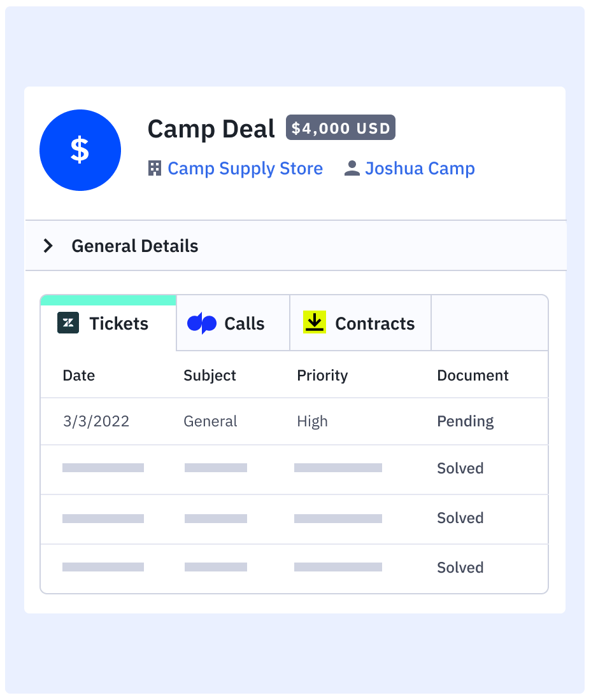591x700 pixels.
Task: Click the yellow download icon on Contracts tab
Action: [315, 322]
